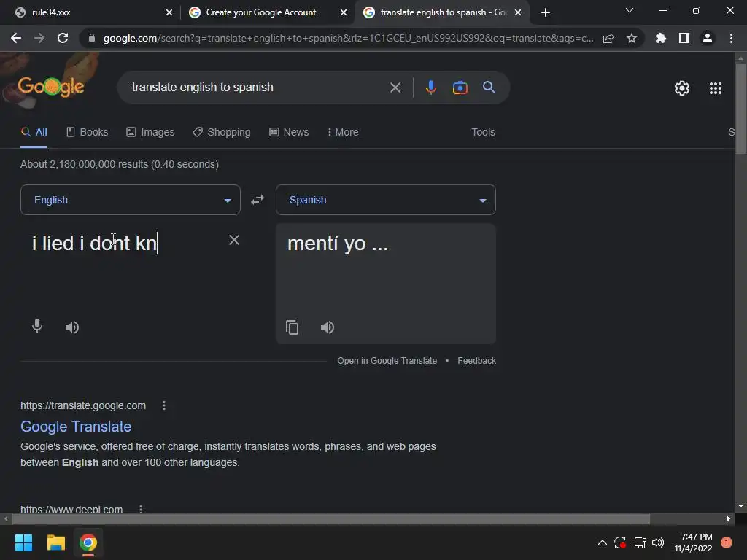Viewport: 747px width, 560px height.
Task: Click the horizontal scrollbar thumb
Action: tap(330, 518)
